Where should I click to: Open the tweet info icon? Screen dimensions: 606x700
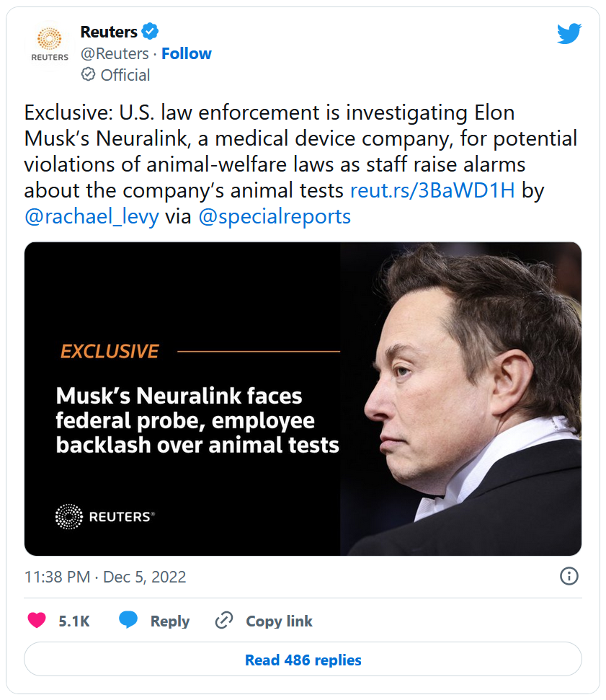[569, 576]
